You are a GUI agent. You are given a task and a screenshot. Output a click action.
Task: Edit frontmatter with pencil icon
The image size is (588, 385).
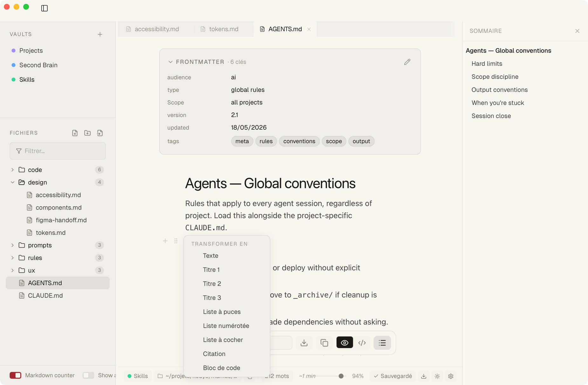click(407, 62)
